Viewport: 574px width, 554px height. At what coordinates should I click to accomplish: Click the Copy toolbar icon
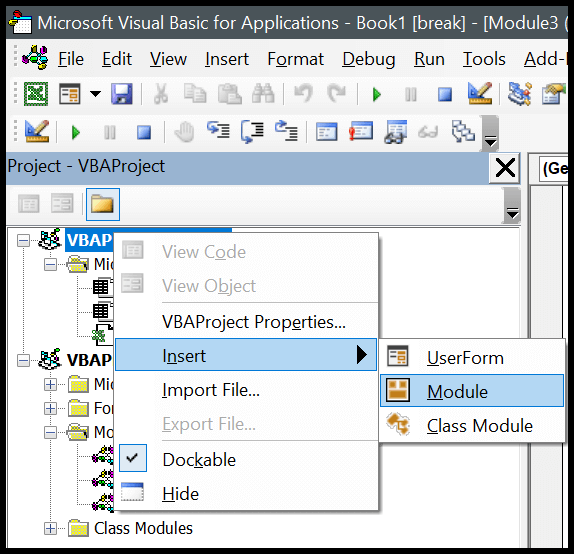(195, 93)
